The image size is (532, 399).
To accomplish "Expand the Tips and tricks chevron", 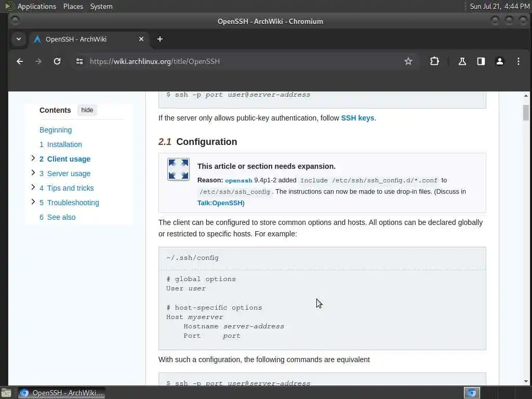I will point(33,187).
